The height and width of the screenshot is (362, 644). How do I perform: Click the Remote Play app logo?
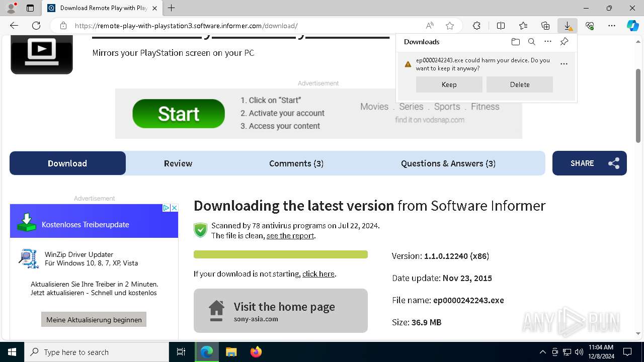tap(42, 54)
